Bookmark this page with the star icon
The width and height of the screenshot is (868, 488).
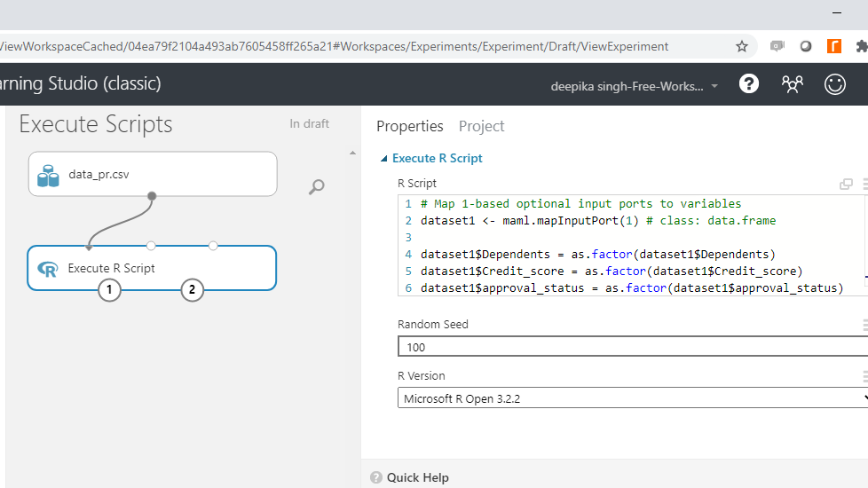pos(742,46)
